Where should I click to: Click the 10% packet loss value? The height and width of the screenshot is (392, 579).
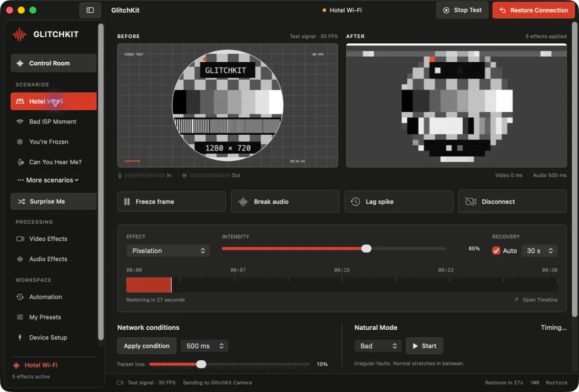pyautogui.click(x=322, y=364)
